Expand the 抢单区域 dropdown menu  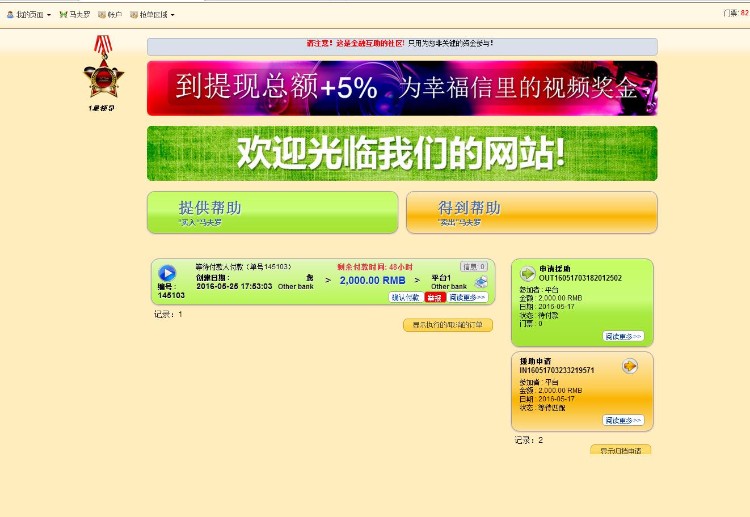pos(152,15)
